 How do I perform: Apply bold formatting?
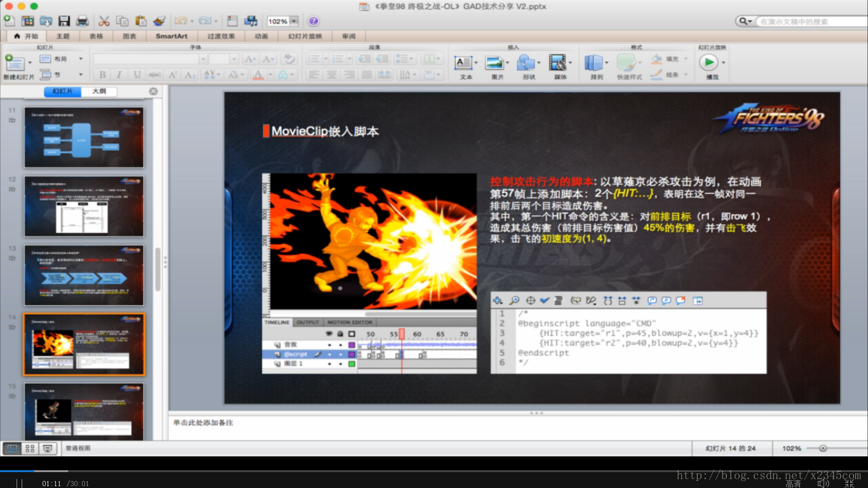click(x=102, y=75)
